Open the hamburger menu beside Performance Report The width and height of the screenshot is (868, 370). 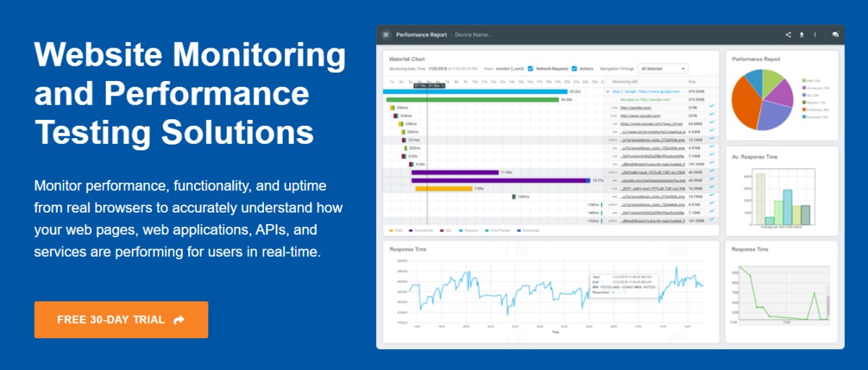(386, 34)
